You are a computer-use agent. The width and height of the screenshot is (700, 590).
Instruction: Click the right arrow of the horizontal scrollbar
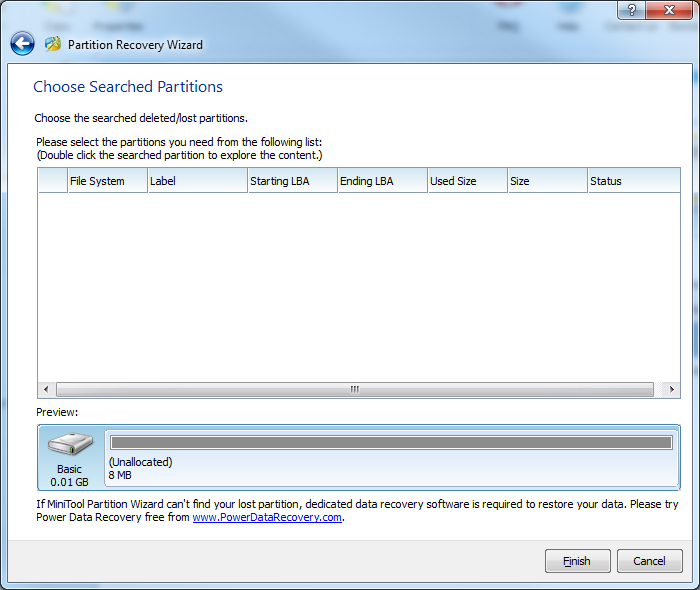pyautogui.click(x=671, y=389)
